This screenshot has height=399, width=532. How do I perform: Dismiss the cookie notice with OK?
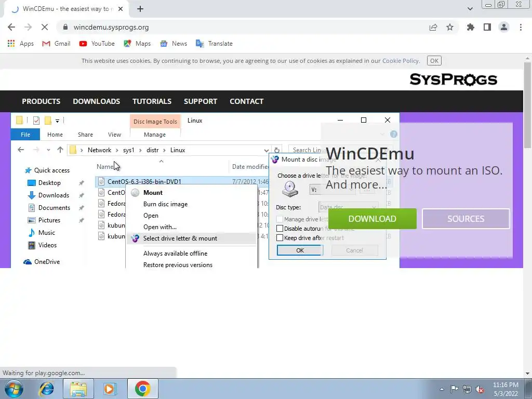(x=434, y=61)
